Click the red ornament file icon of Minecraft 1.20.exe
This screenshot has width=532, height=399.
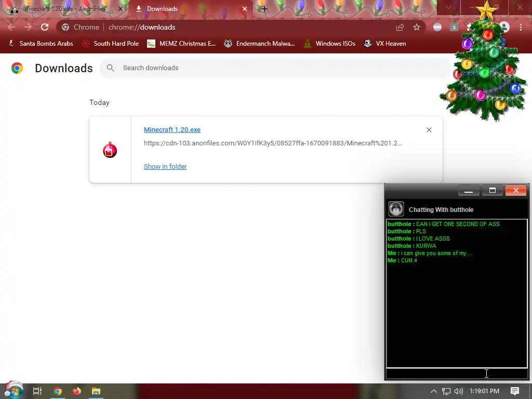click(110, 150)
